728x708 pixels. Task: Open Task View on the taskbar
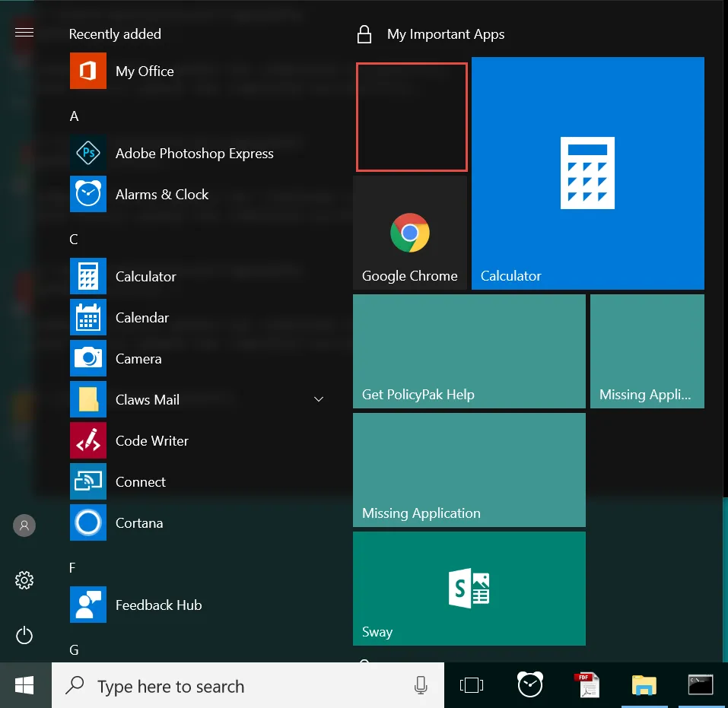(471, 685)
